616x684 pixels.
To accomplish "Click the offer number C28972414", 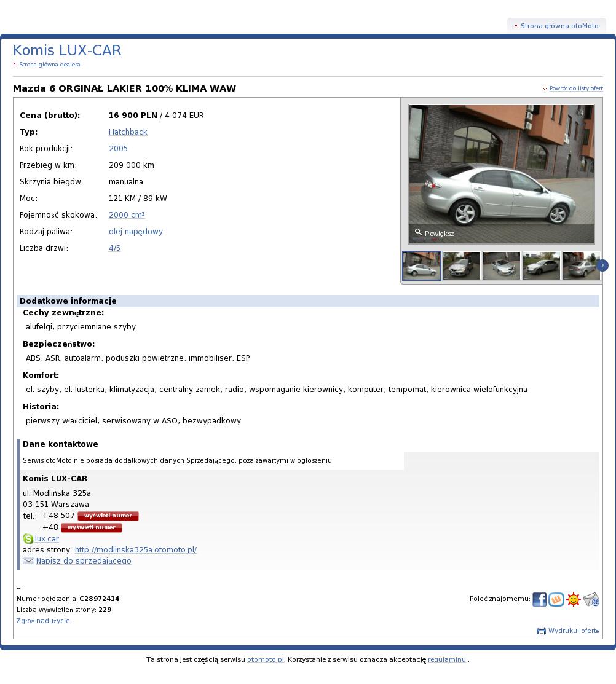I will coord(100,599).
